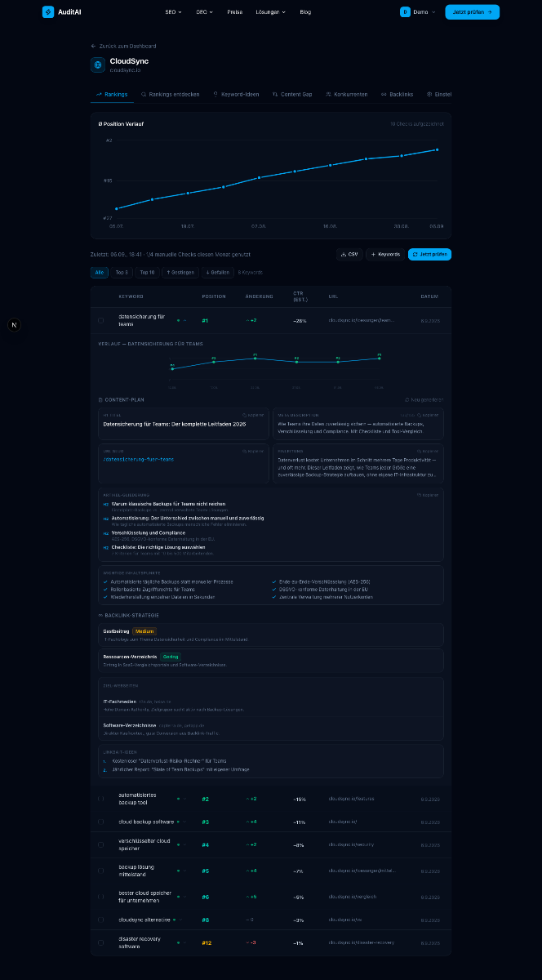The image size is (542, 980).
Task: Go back via Zurück zum Dashboard
Action: click(123, 46)
